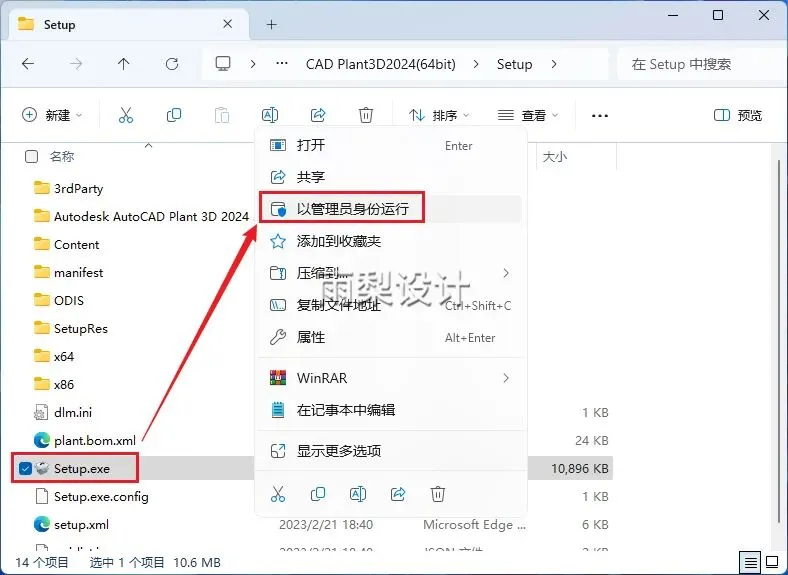Select the setup.xml file
Viewport: 788px width, 575px height.
click(x=71, y=525)
